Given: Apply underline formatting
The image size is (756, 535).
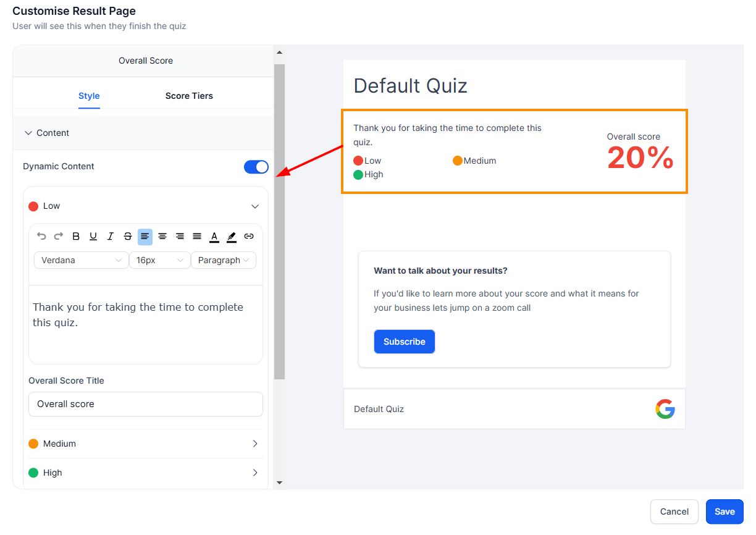Looking at the screenshot, I should pyautogui.click(x=93, y=236).
